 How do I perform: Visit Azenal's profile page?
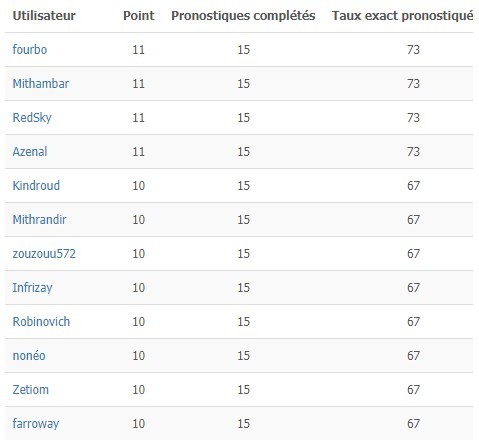(30, 152)
